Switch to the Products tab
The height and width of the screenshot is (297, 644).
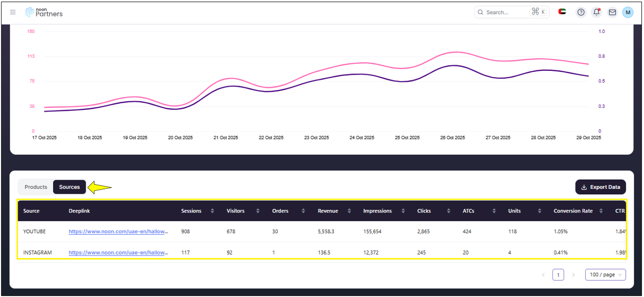coord(36,187)
